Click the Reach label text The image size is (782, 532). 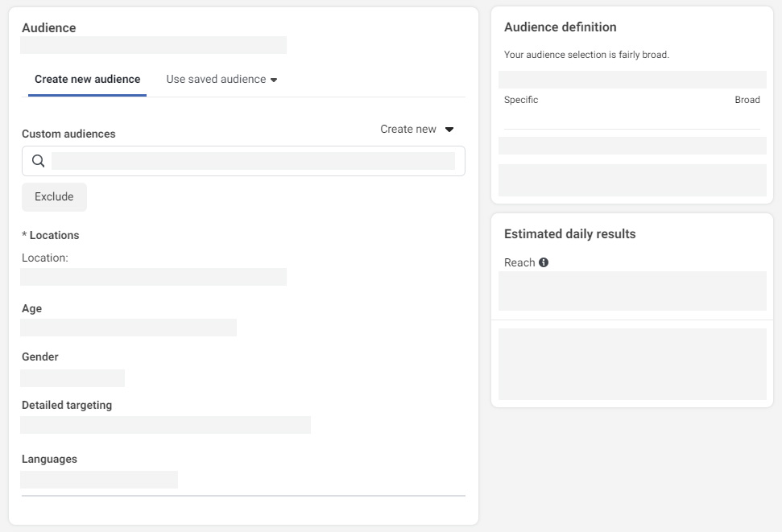[x=519, y=262]
